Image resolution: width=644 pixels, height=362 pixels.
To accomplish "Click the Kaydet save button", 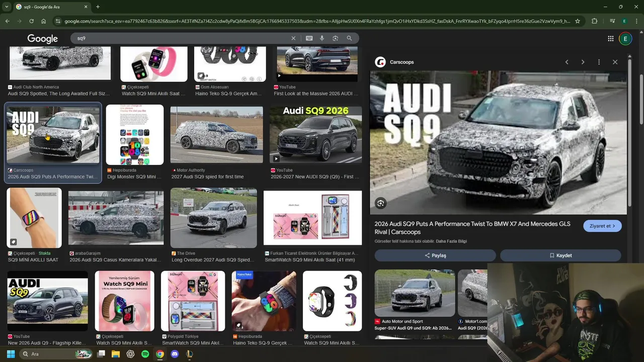I will [x=560, y=255].
